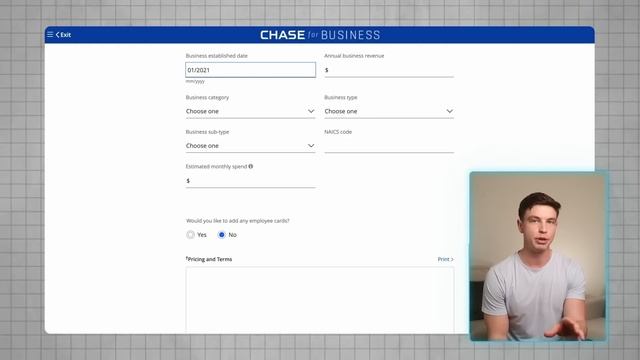Click the presenter webcam video overlay
Screen dimensions: 640x360
click(538, 256)
